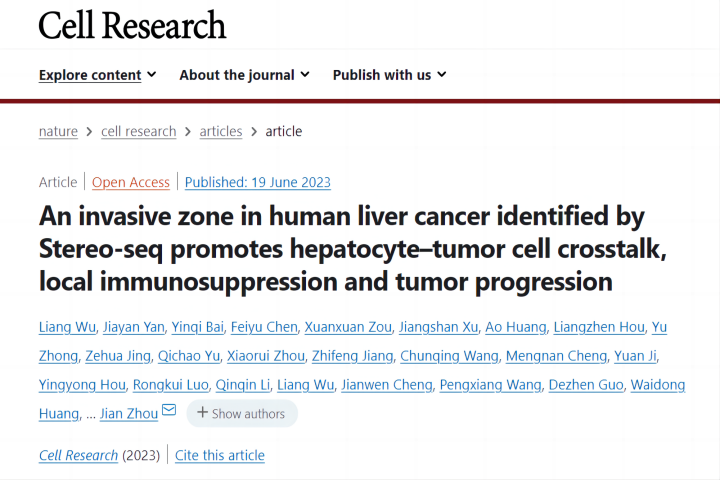
Task: Show authors list button
Action: pos(241,413)
